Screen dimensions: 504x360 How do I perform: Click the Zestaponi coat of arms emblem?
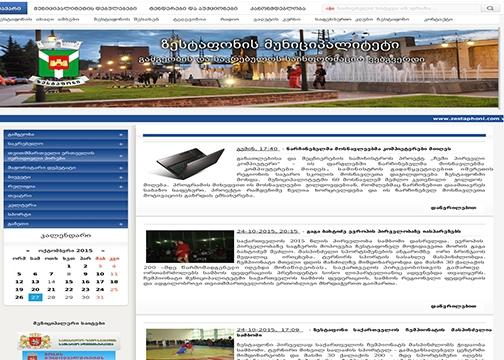coord(59,63)
